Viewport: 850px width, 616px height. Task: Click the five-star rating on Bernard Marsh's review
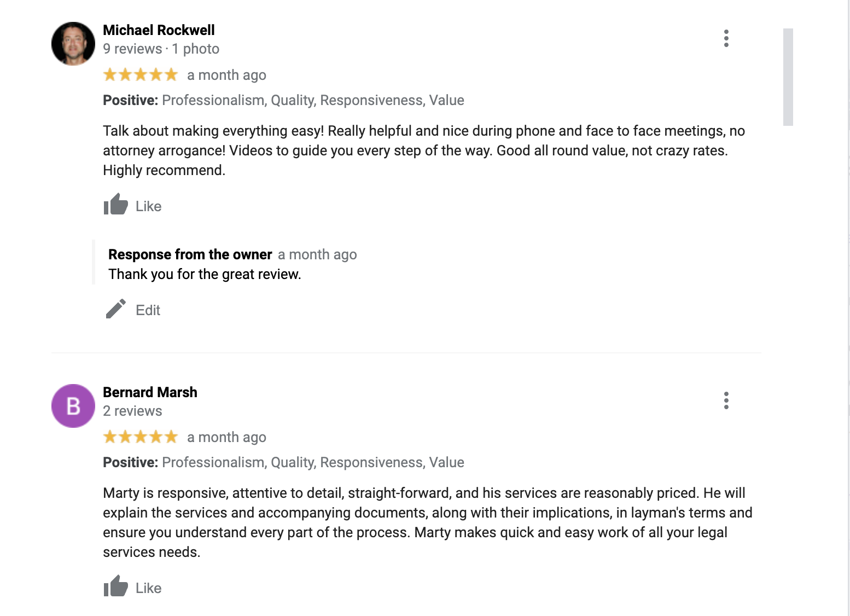tap(141, 437)
